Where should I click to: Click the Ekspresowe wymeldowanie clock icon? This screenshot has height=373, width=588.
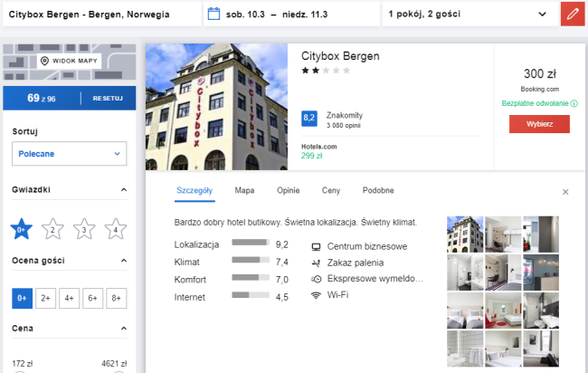[x=316, y=279]
